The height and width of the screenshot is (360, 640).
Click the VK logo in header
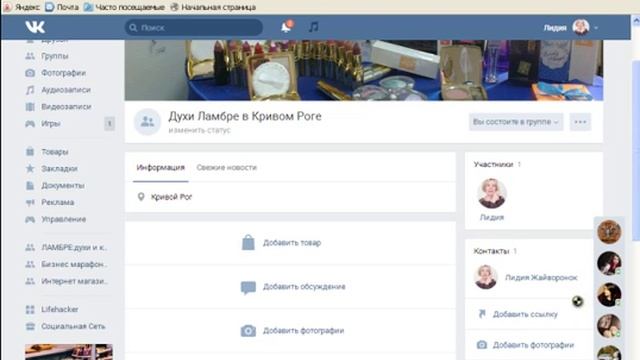pyautogui.click(x=35, y=27)
